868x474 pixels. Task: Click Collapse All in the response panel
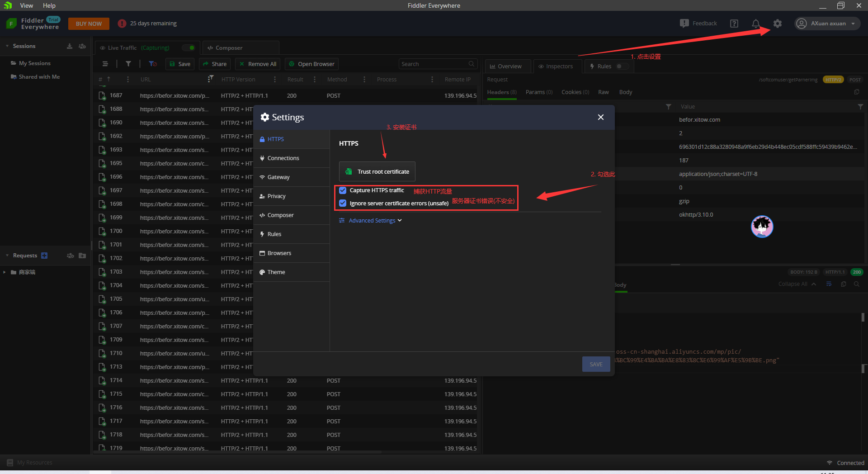(x=797, y=284)
